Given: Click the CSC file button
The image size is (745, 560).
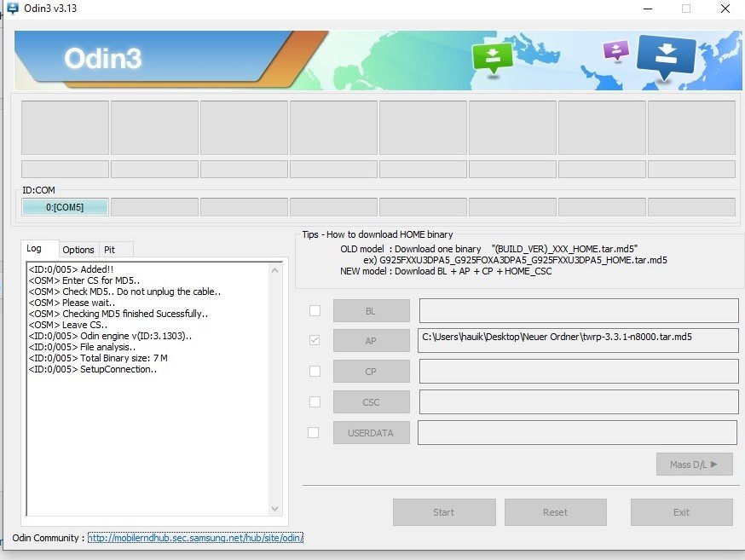Looking at the screenshot, I should click(371, 402).
